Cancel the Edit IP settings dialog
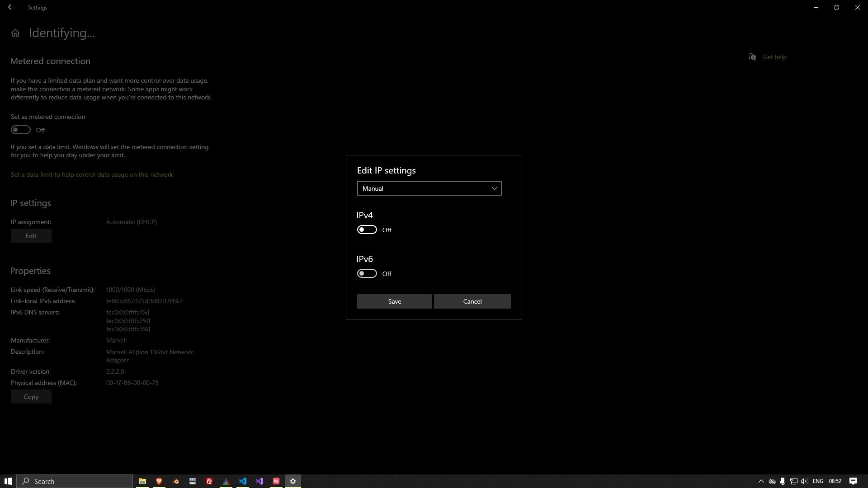Screen dimensions: 868x488 coord(472,301)
